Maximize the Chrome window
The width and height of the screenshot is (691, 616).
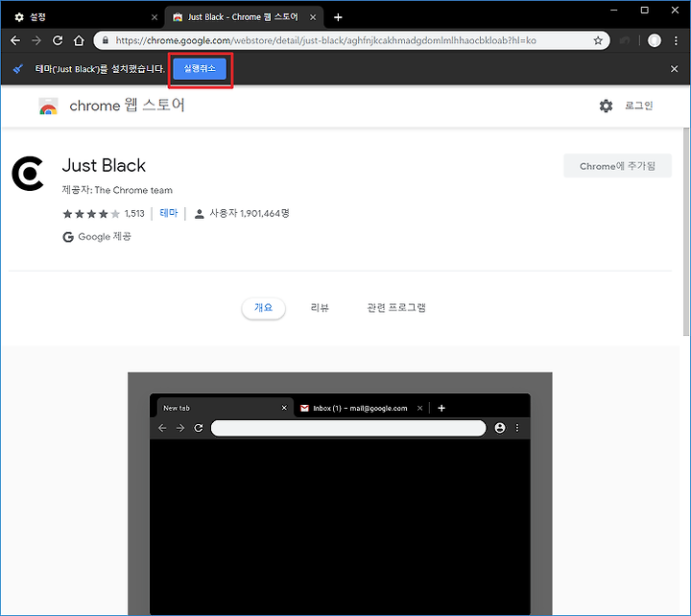(x=644, y=11)
